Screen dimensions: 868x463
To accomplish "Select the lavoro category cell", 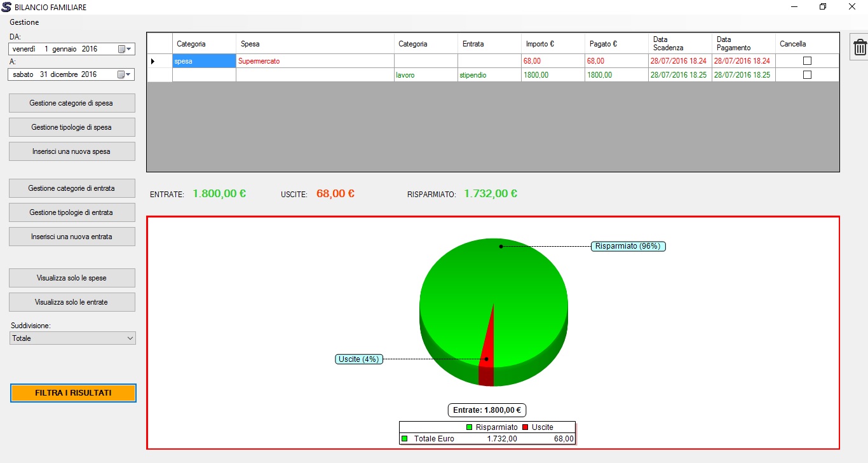I will (x=426, y=75).
